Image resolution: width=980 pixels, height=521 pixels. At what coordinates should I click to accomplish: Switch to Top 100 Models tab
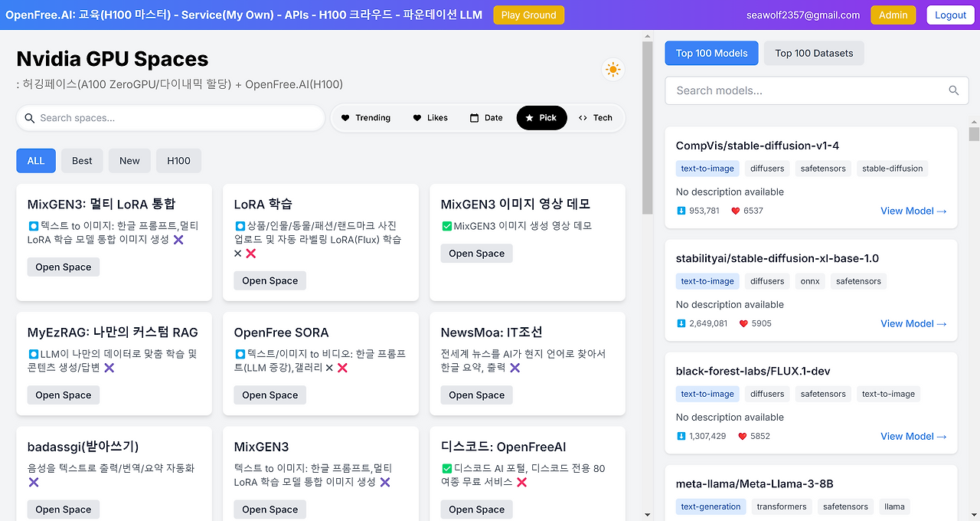711,53
